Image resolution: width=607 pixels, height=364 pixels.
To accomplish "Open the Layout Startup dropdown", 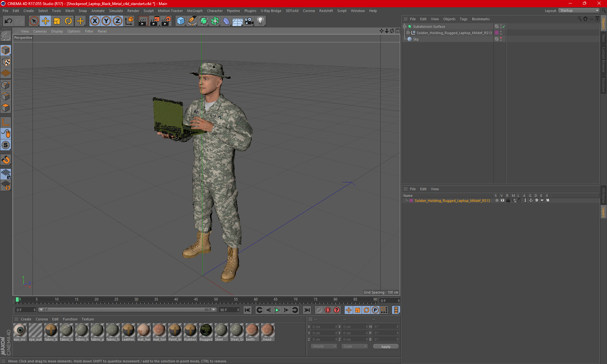I will (x=579, y=10).
